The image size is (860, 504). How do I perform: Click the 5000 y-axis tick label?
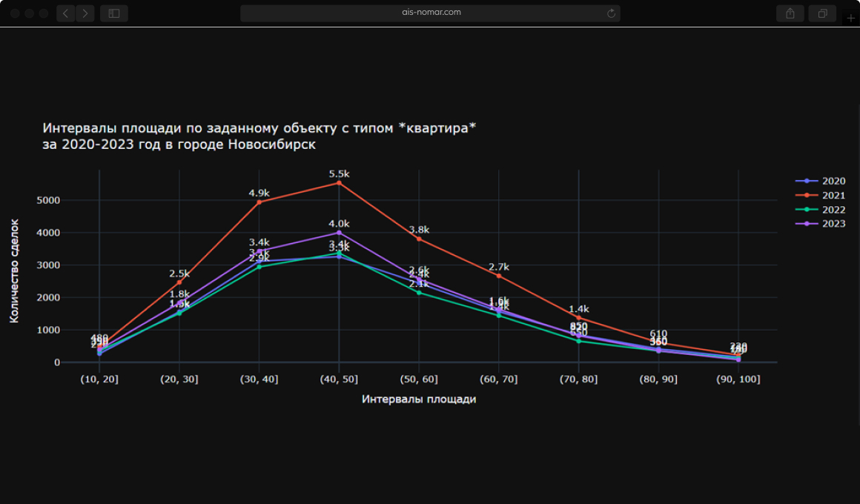[48, 201]
